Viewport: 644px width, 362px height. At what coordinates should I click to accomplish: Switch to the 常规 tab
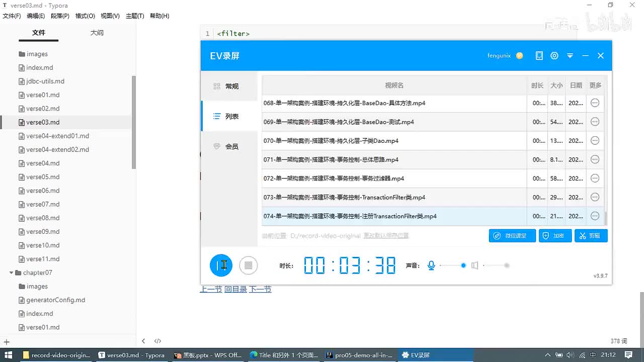tap(229, 86)
